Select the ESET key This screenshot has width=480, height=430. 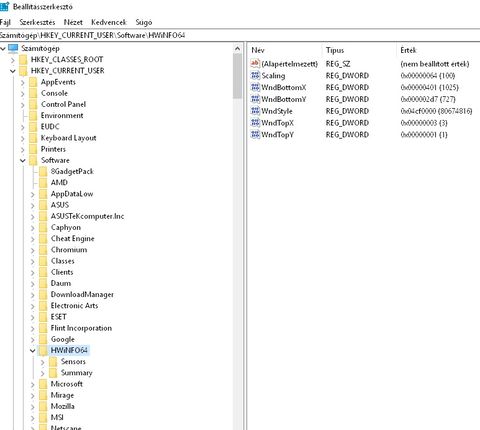[58, 317]
